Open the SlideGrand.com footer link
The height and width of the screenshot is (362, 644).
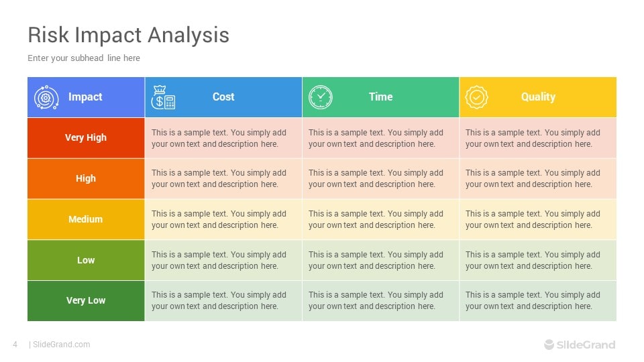[x=61, y=345]
